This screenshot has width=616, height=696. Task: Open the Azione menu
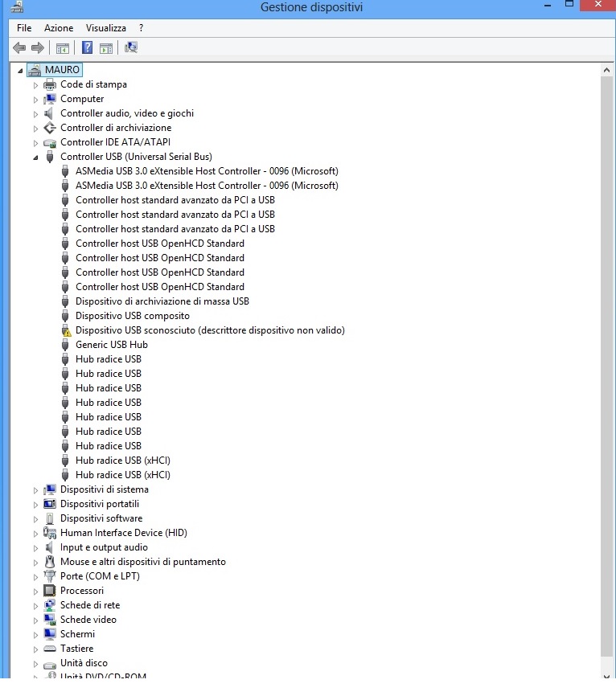(x=59, y=28)
